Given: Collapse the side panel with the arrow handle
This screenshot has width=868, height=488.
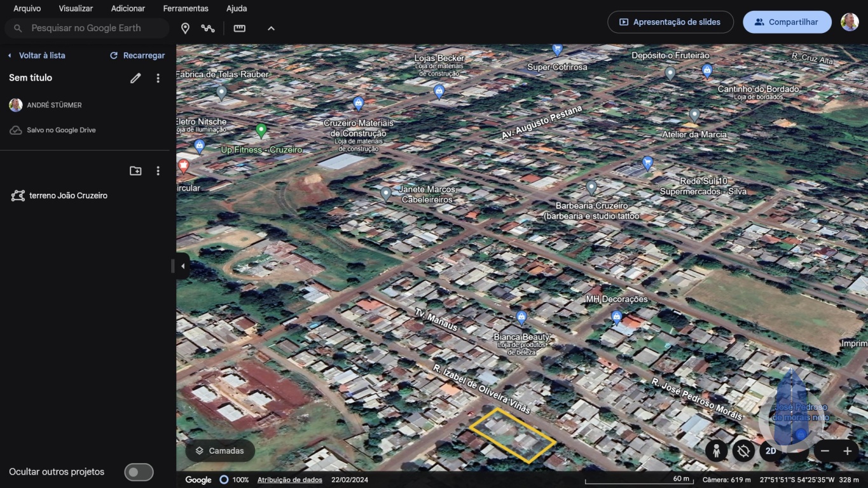Looking at the screenshot, I should [182, 266].
